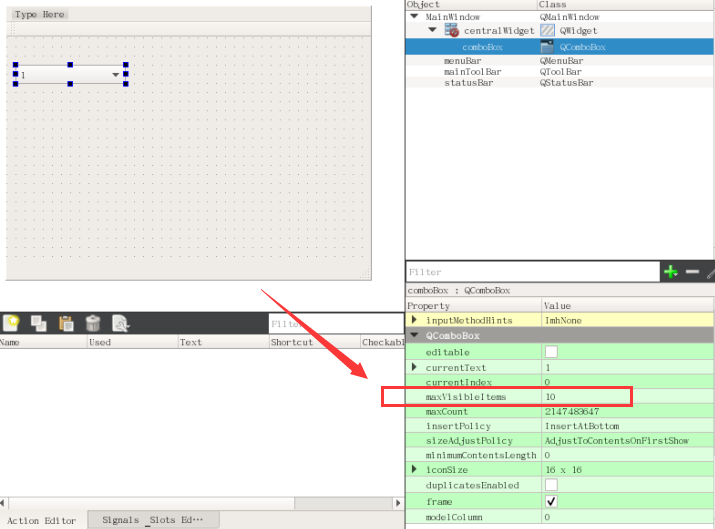715x529 pixels.
Task: Click the Shortcut column header
Action: click(315, 342)
